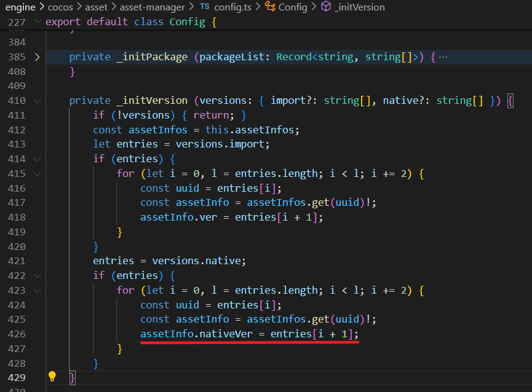Screen dimensions: 532x392
Task: Collapse _initVersion method at line 410
Action: click(x=38, y=101)
